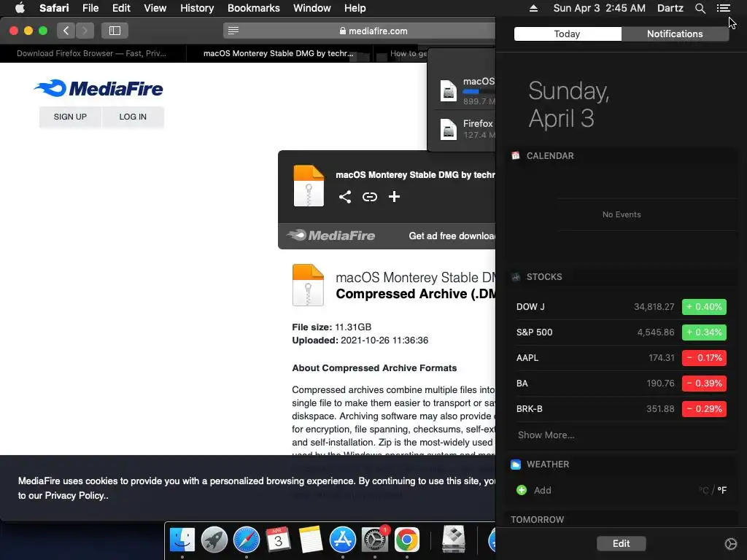
Task: Click the macOS download item in downloads popup
Action: (462, 90)
